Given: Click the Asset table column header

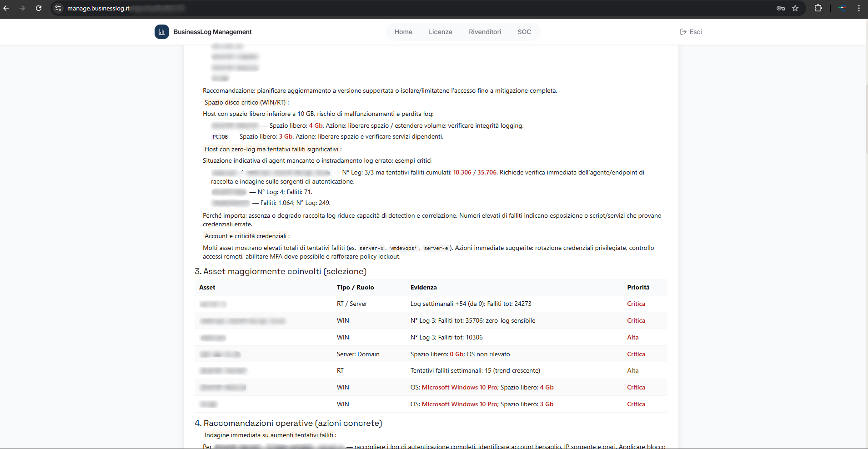Looking at the screenshot, I should 207,287.
